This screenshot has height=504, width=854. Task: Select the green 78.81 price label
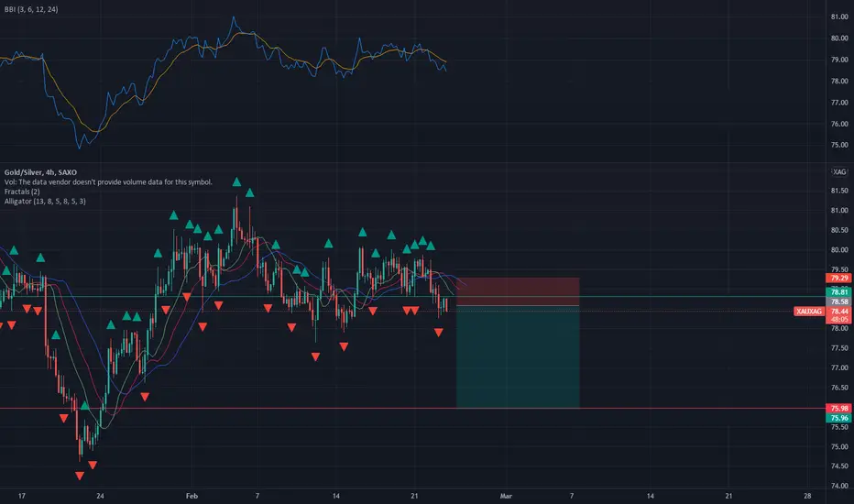(x=839, y=292)
